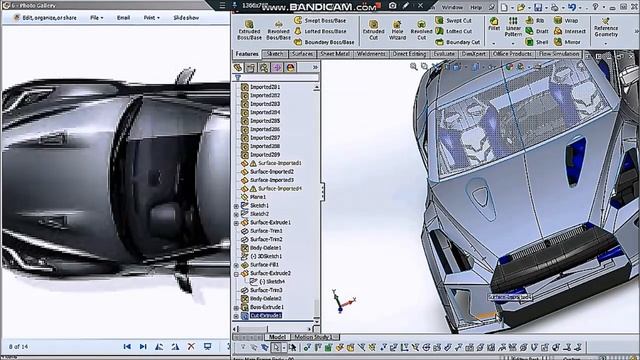Select Lofted Boss/Base

tap(320, 31)
